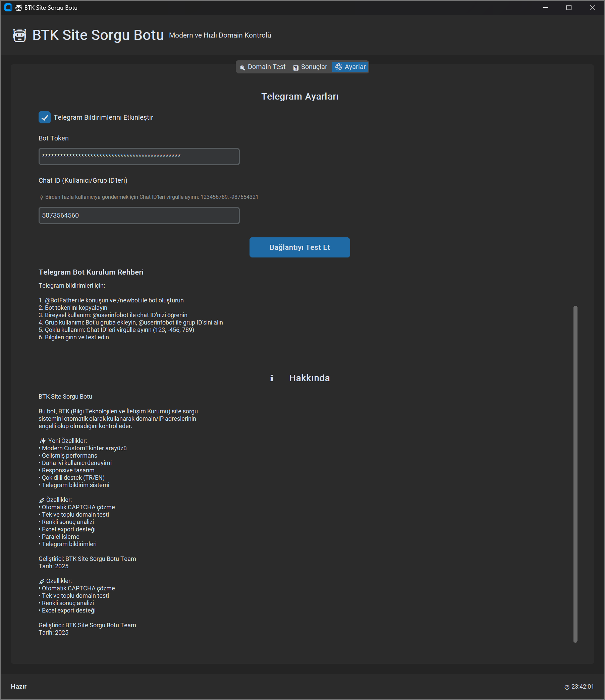Click the app icon in the title bar
Image resolution: width=605 pixels, height=700 pixels.
click(x=8, y=7)
